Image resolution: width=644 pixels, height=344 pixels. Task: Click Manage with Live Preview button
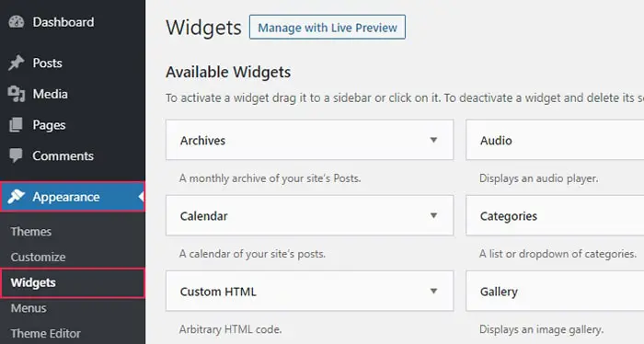point(328,28)
